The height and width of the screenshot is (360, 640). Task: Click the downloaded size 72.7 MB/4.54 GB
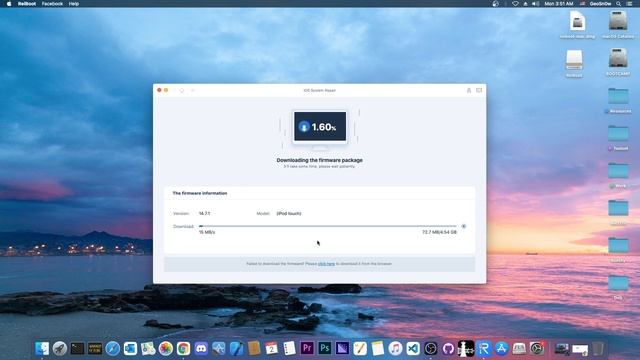439,232
